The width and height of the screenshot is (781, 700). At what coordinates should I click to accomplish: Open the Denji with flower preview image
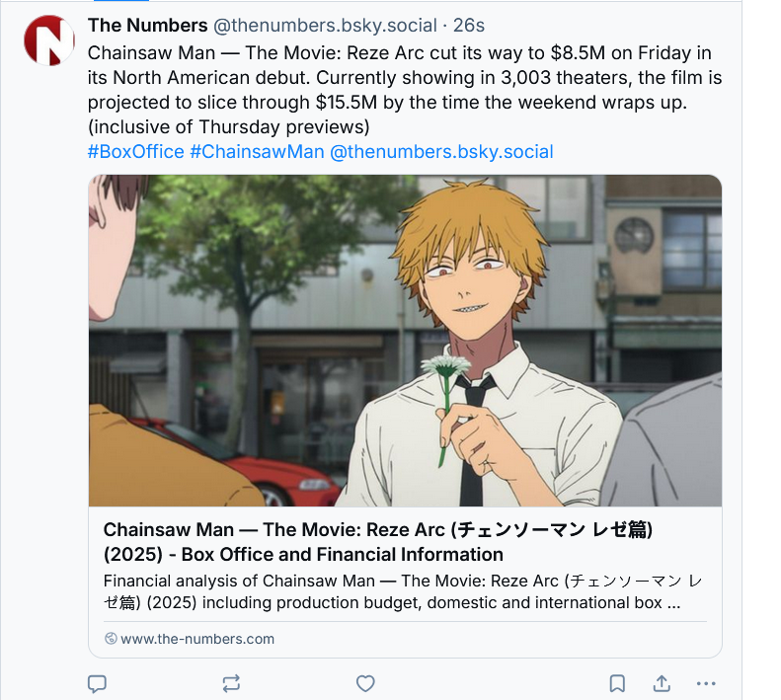tap(405, 341)
